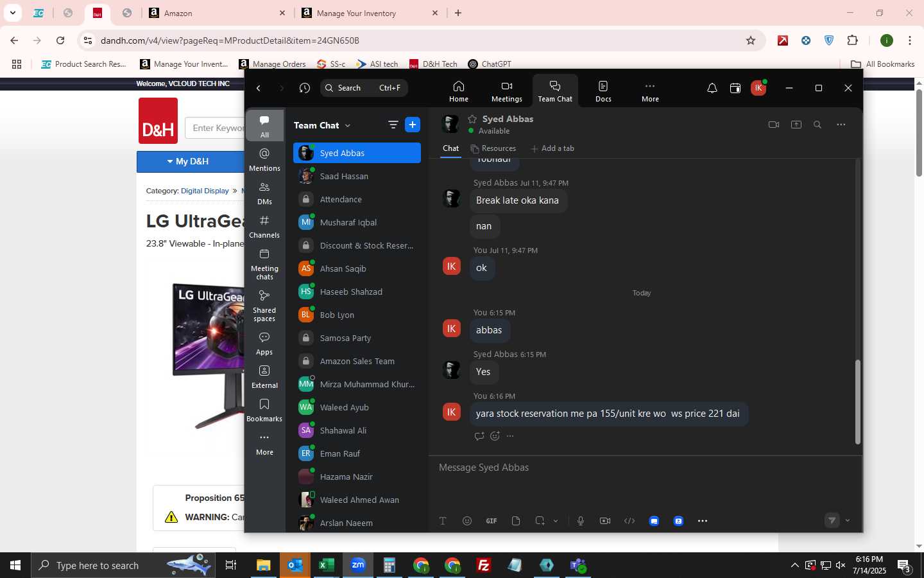
Task: Open Bookmarks in the Zoom sidebar
Action: click(264, 410)
